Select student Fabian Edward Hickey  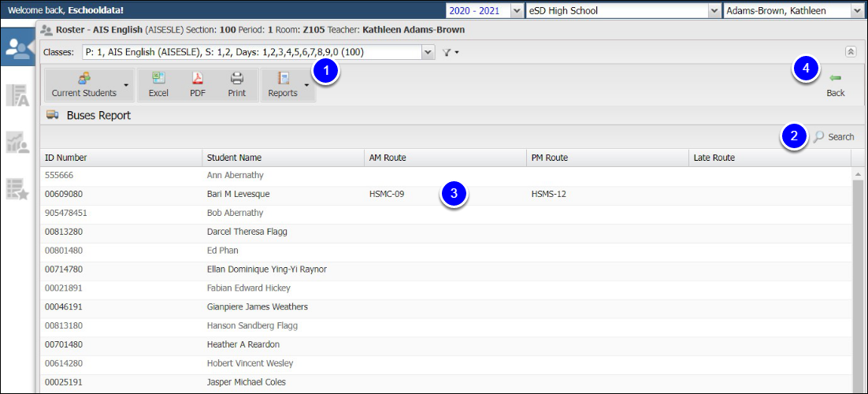point(249,288)
